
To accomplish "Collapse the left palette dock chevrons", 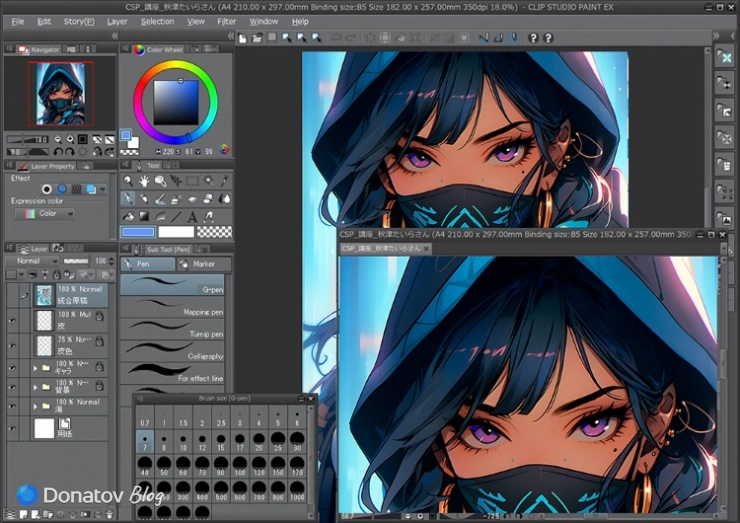I will click(x=114, y=36).
